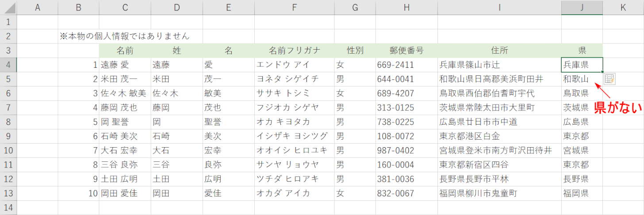Select postal code 313-0125
Viewport: 644px width, 215px height.
(x=406, y=108)
